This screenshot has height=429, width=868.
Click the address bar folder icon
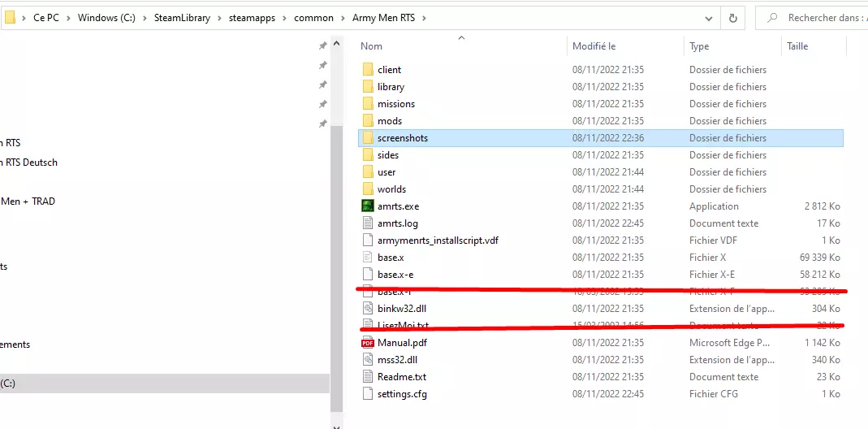click(x=10, y=18)
